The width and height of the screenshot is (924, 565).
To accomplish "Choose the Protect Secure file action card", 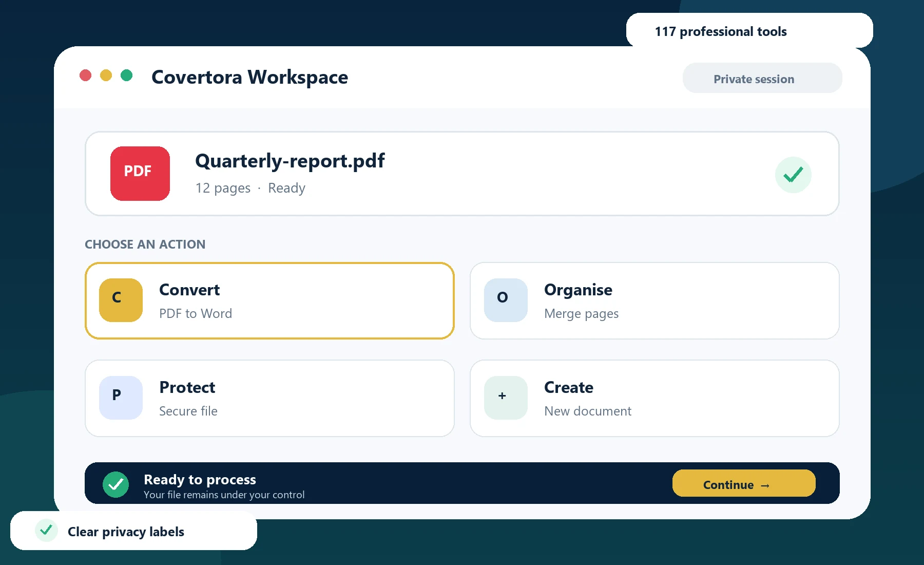I will pyautogui.click(x=269, y=398).
